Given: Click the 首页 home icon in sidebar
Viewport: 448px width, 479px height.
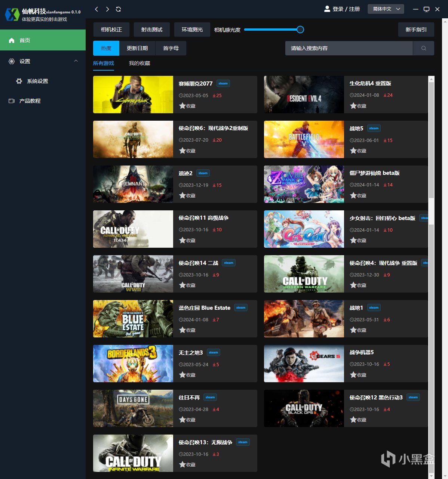Looking at the screenshot, I should pyautogui.click(x=12, y=40).
